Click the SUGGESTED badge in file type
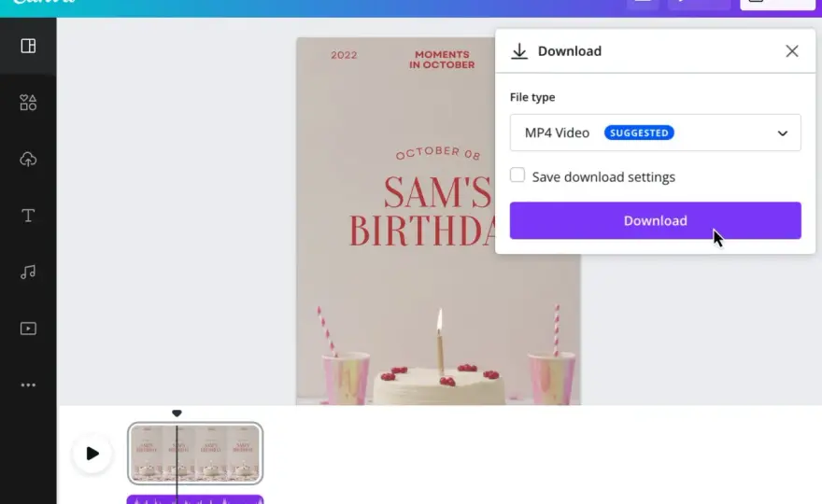 click(x=639, y=133)
